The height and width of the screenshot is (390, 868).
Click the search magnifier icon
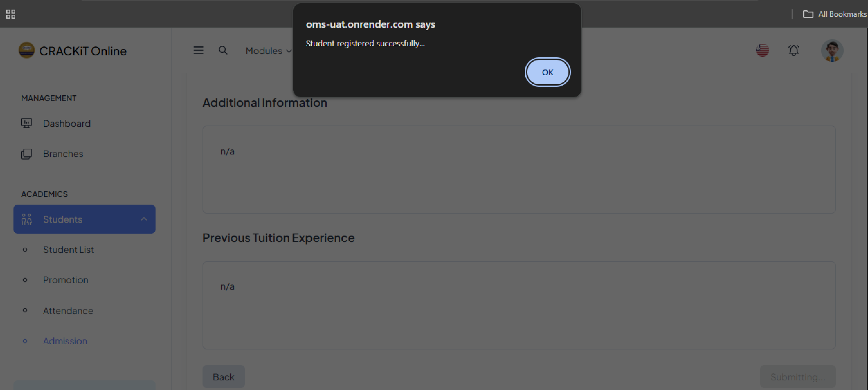point(223,51)
